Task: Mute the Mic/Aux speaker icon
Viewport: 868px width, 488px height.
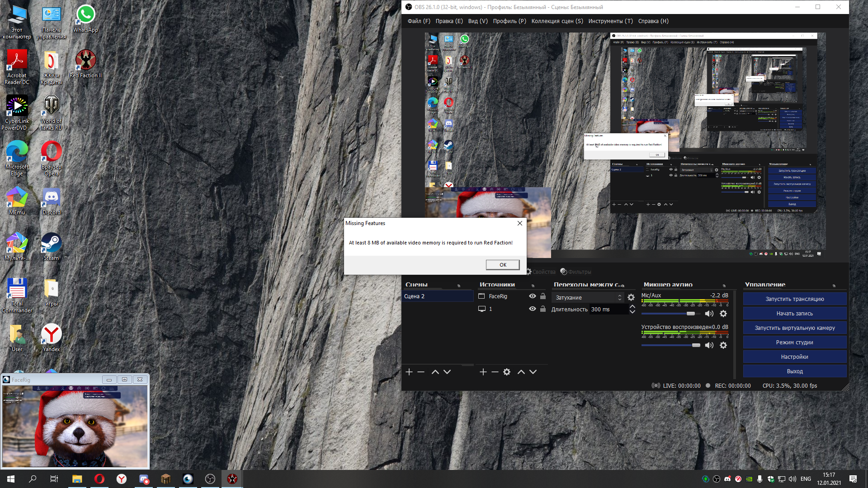Action: tap(709, 314)
